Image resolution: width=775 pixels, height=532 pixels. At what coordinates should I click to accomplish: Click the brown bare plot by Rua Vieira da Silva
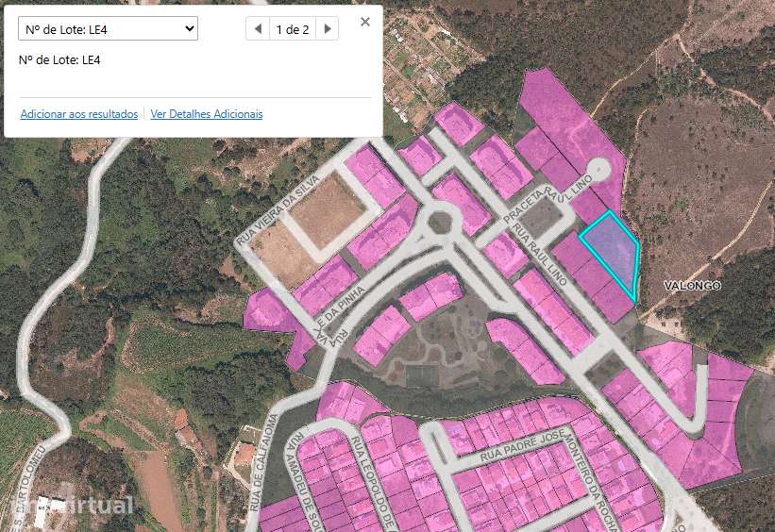coord(327,210)
